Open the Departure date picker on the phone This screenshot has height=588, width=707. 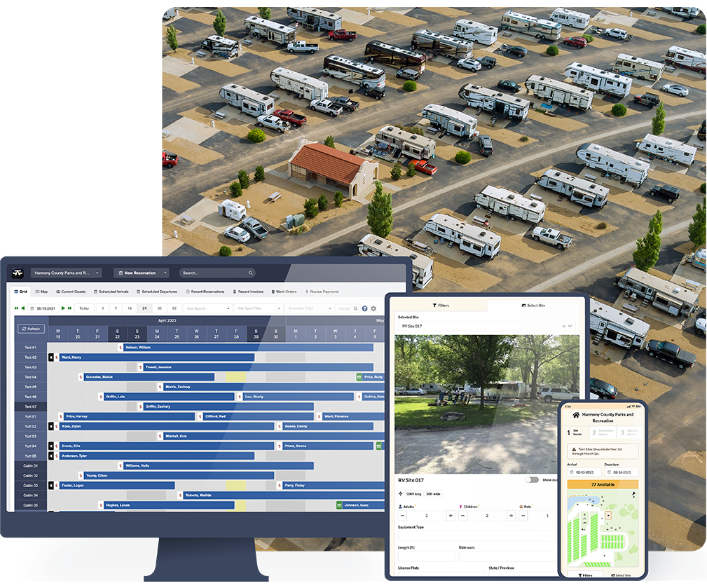point(622,472)
